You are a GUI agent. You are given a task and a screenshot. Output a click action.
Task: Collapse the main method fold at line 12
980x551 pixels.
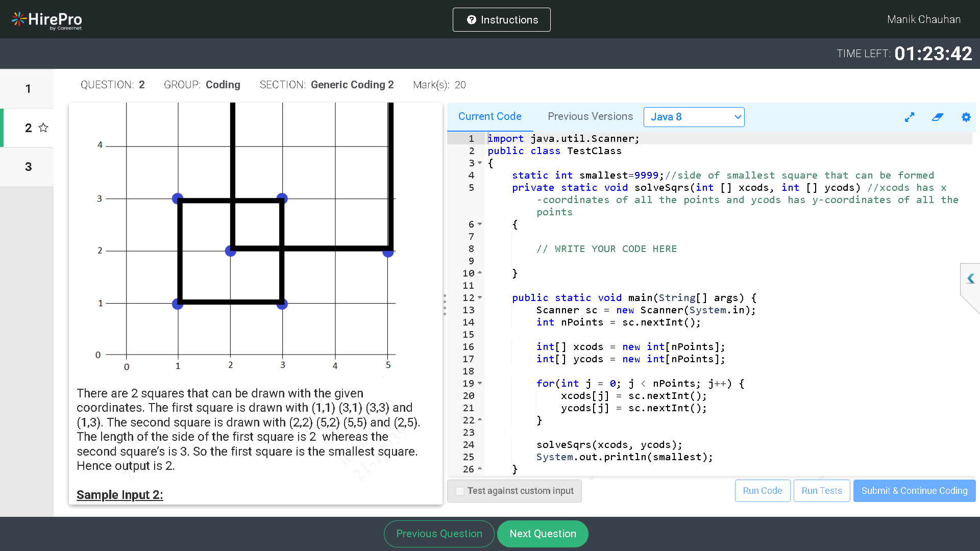click(x=480, y=298)
